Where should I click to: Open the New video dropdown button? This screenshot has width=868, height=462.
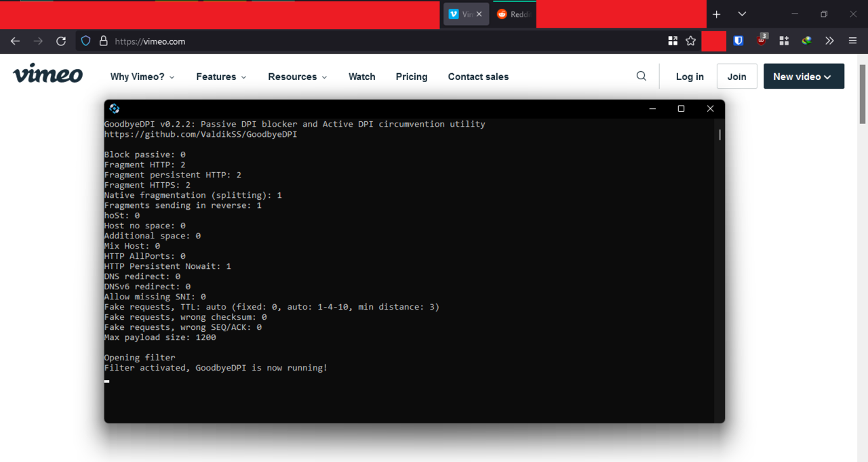click(804, 77)
